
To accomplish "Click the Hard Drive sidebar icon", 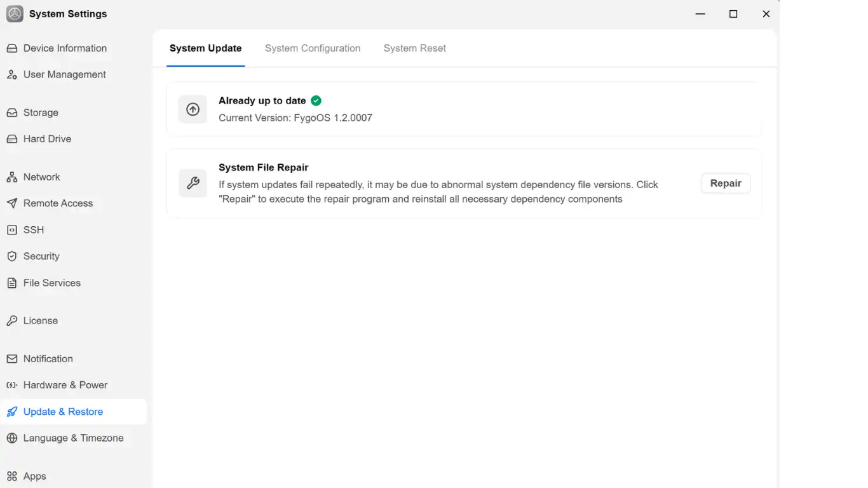I will coord(12,139).
